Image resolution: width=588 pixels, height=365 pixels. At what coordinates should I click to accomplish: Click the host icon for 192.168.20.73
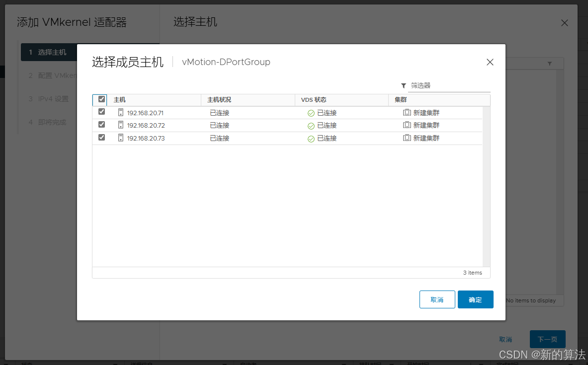[x=121, y=138]
